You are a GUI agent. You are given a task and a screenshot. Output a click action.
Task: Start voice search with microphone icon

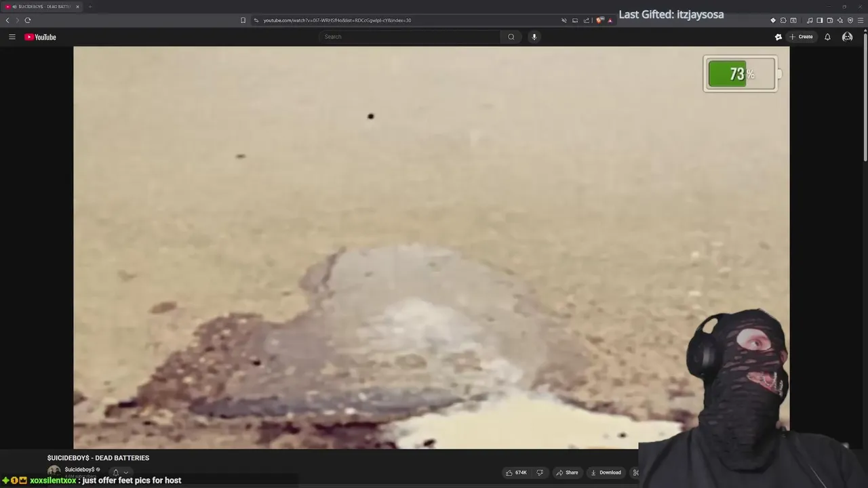534,37
